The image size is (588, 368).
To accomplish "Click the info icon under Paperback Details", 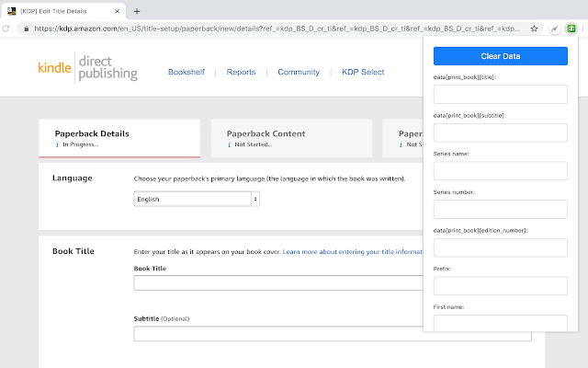I will point(58,144).
